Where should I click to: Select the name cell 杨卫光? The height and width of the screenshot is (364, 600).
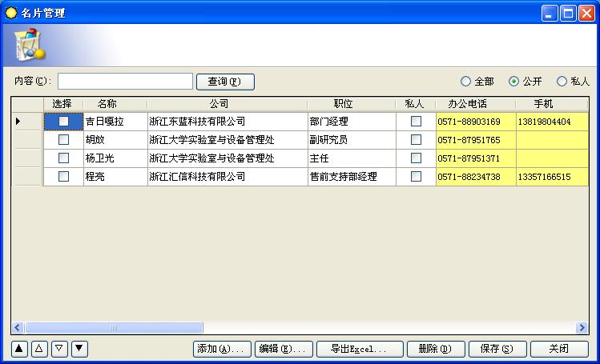coord(115,158)
